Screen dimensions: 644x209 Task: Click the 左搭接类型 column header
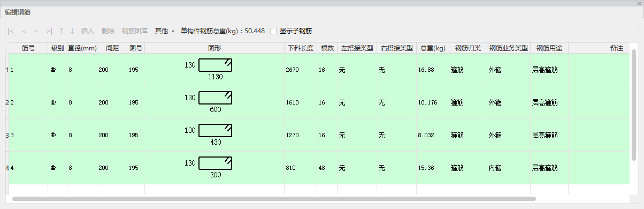click(357, 48)
